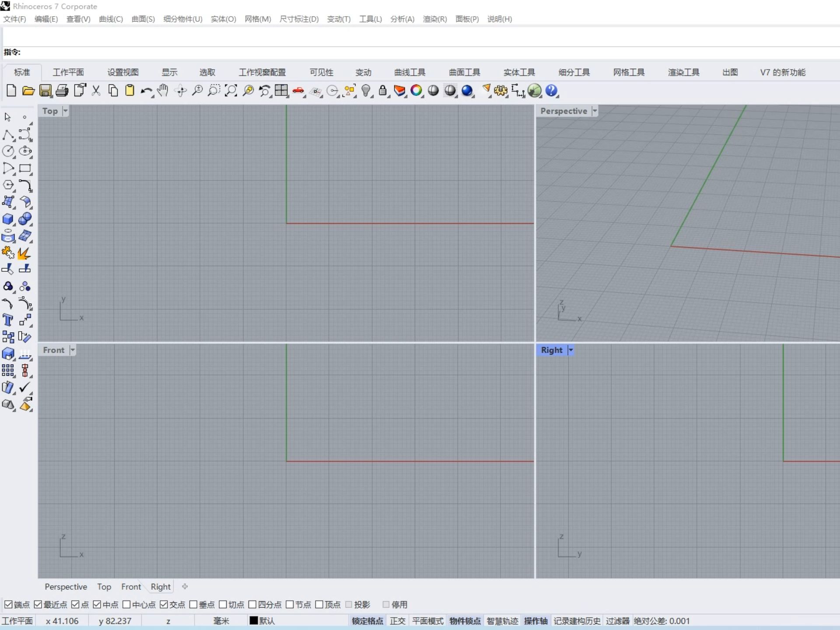Open the 说明(H) menu

[x=499, y=19]
